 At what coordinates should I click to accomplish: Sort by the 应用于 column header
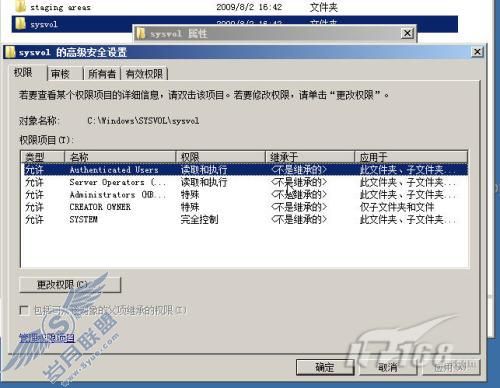click(411, 157)
